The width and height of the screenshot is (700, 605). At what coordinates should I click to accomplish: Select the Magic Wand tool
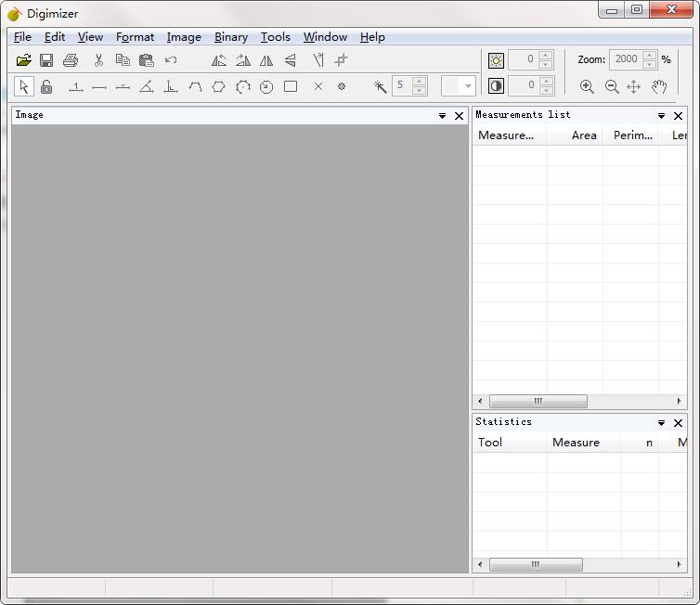[x=381, y=86]
